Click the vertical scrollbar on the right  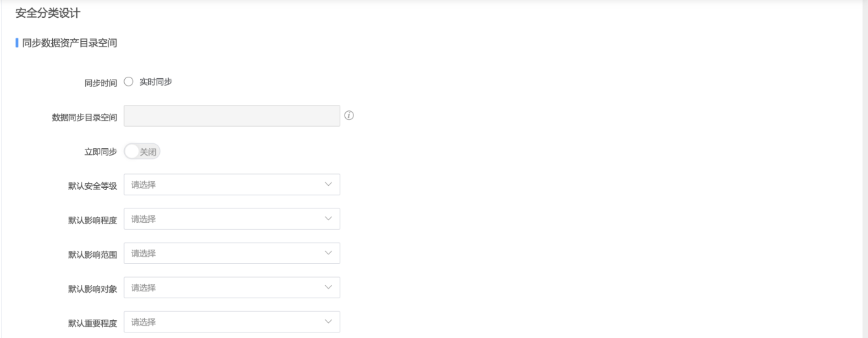coord(865,169)
